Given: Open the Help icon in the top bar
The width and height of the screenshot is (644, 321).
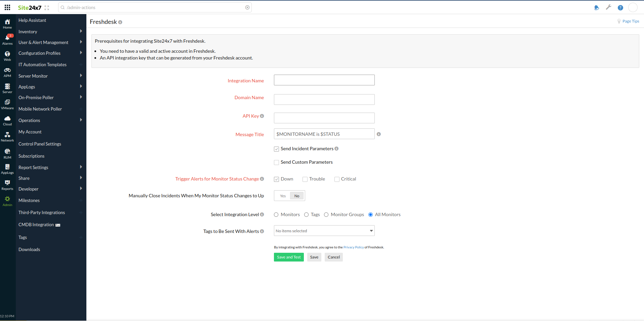Looking at the screenshot, I should click(x=620, y=7).
